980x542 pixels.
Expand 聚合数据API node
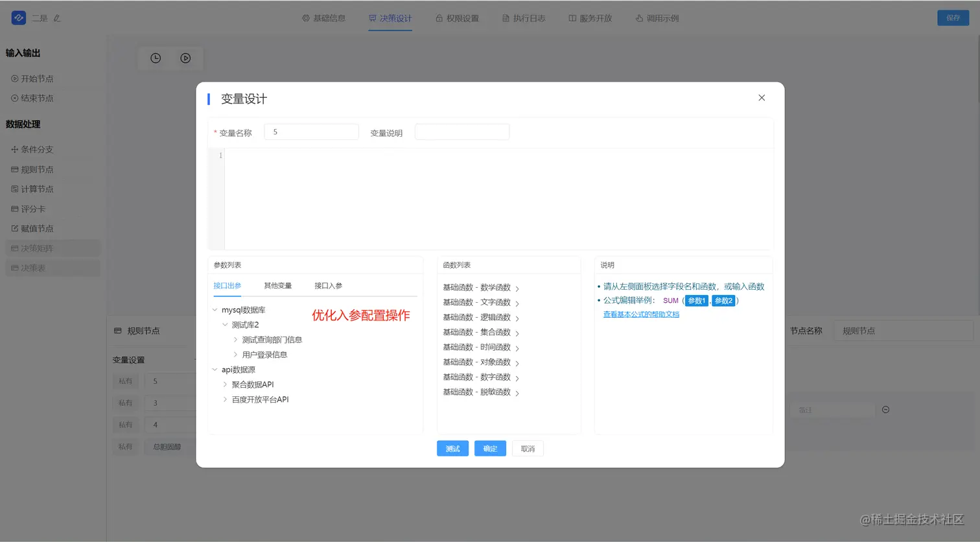(225, 384)
